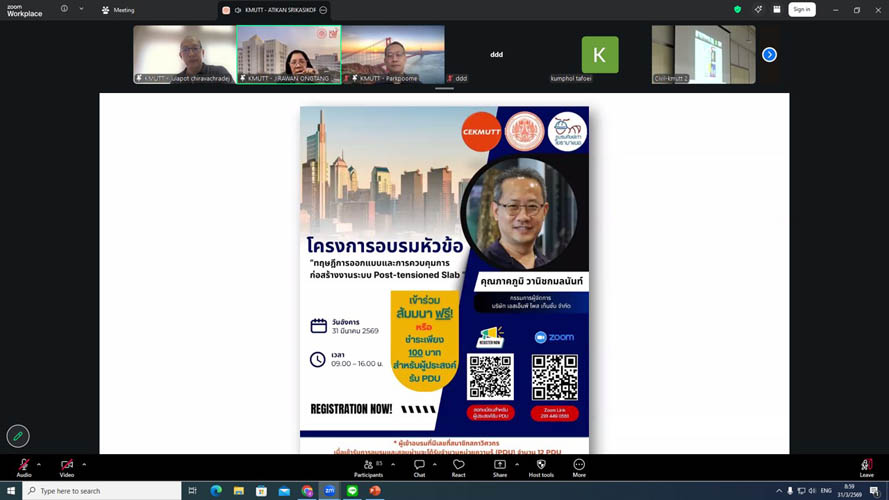Click Type here to search box
This screenshot has height=500, width=889.
(102, 490)
